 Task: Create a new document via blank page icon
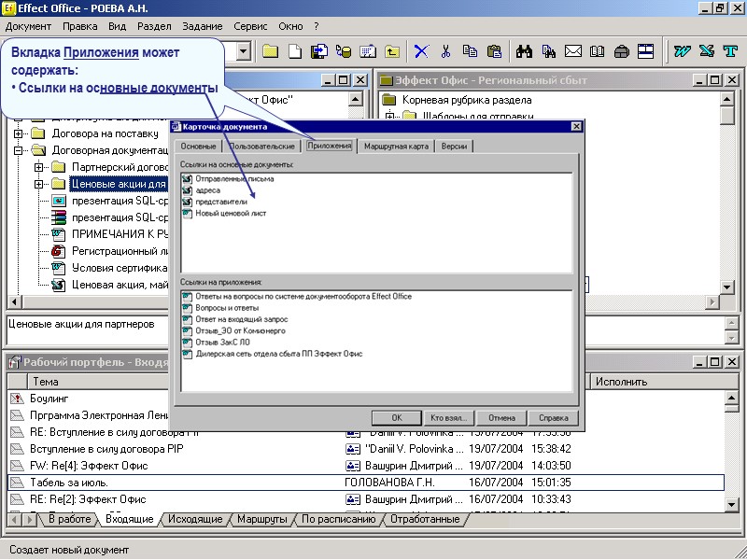pos(295,51)
